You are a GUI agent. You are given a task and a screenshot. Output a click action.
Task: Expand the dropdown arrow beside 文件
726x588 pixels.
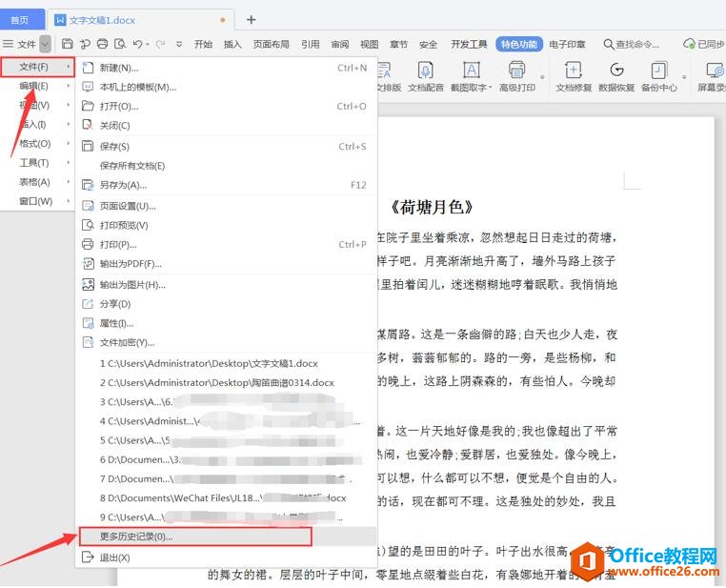click(45, 45)
